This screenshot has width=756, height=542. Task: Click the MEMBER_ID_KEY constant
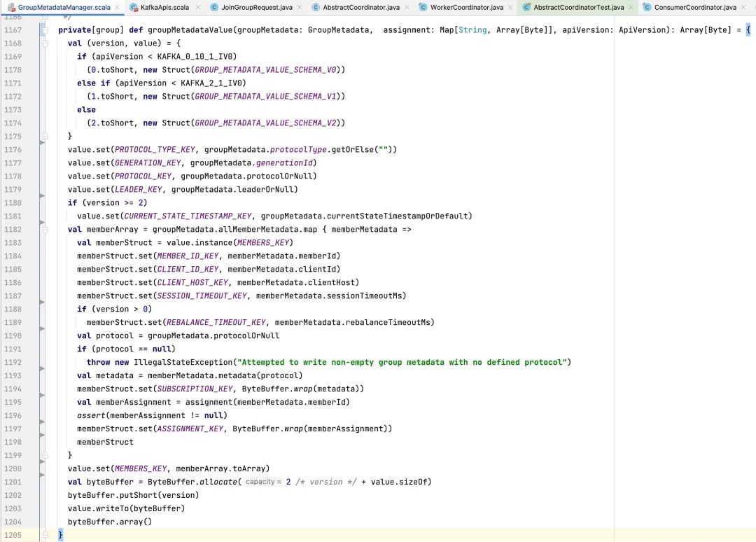coord(188,256)
